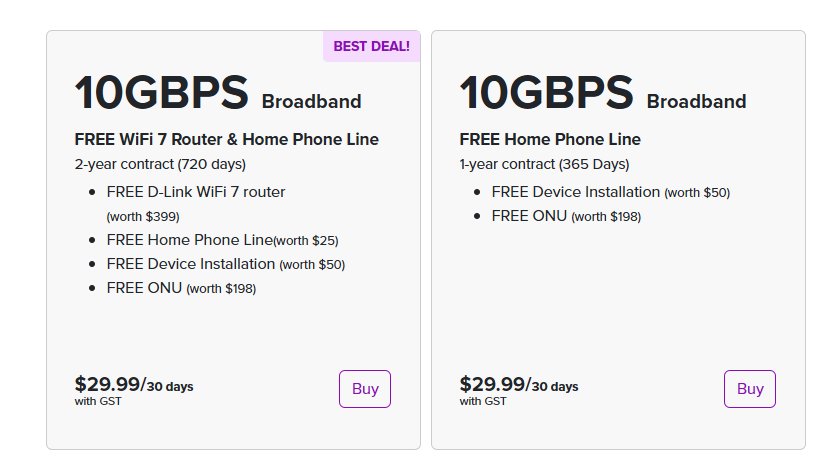The width and height of the screenshot is (836, 473).
Task: Click the BEST DEAL! badge
Action: coord(372,46)
